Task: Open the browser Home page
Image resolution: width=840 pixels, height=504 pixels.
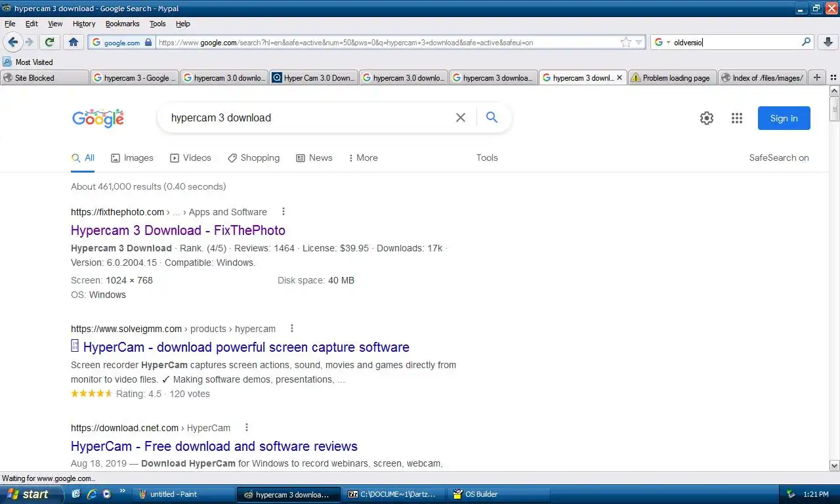Action: tap(73, 42)
